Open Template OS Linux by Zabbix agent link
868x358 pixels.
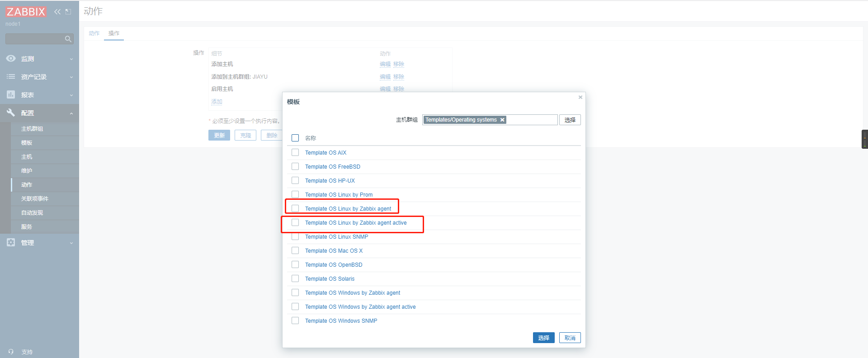(348, 209)
